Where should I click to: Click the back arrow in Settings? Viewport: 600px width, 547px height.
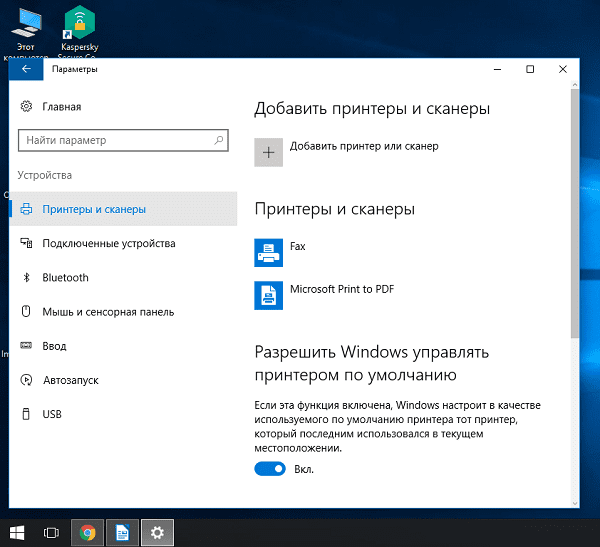[26, 69]
